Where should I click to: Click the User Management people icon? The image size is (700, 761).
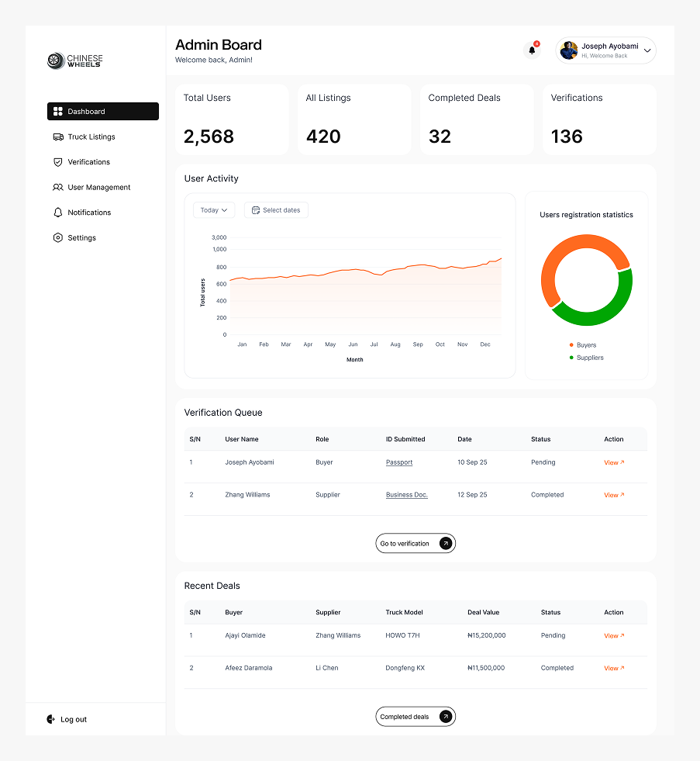click(57, 187)
